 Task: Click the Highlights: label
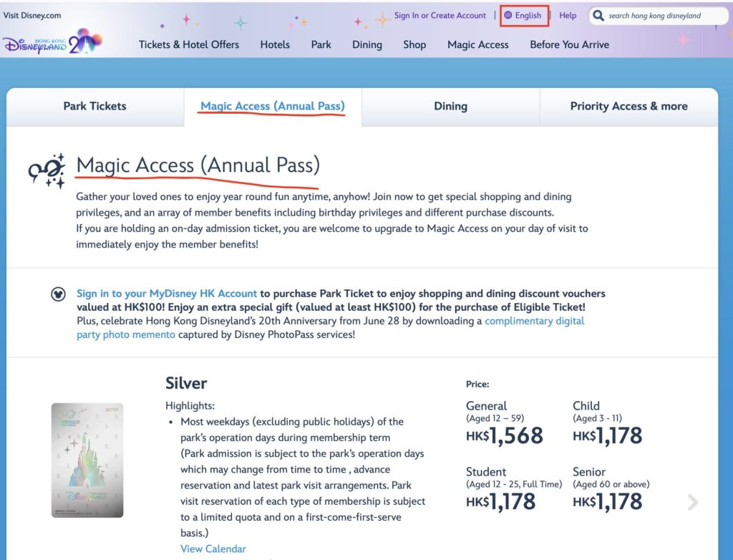[190, 405]
